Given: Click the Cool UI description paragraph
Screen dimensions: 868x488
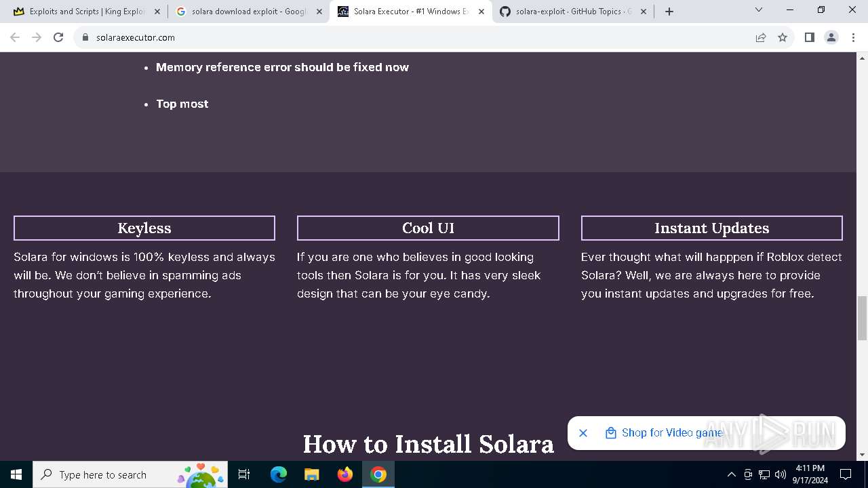Looking at the screenshot, I should pyautogui.click(x=419, y=275).
